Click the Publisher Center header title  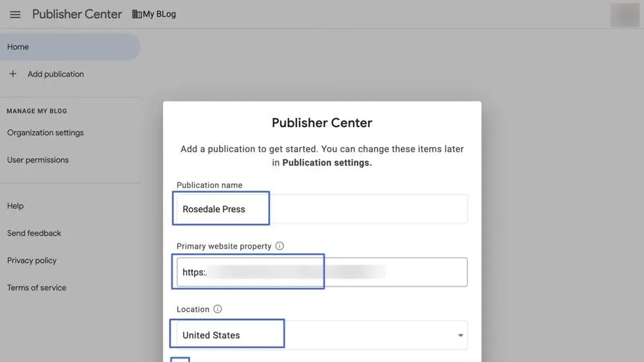(x=77, y=14)
